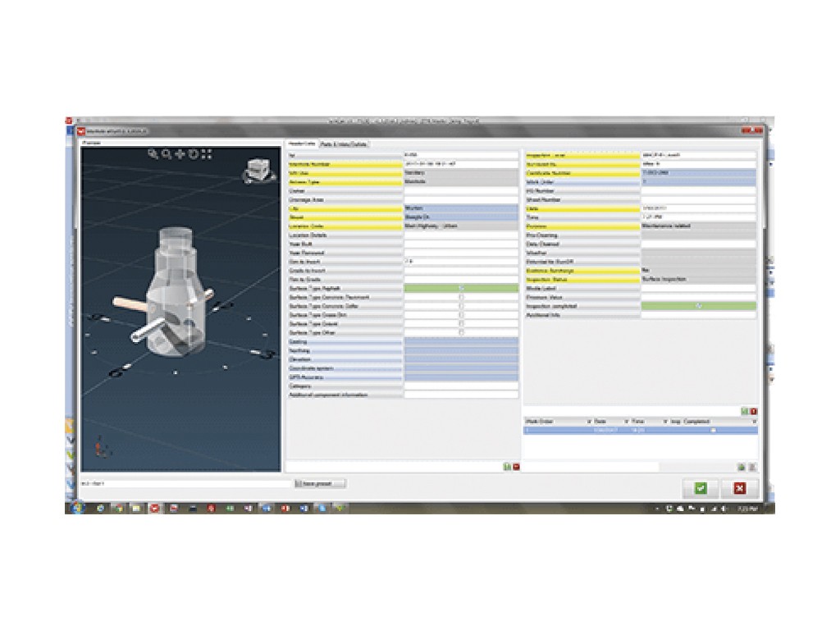
Task: Switch to the second tab next to Header Data
Action: [345, 144]
